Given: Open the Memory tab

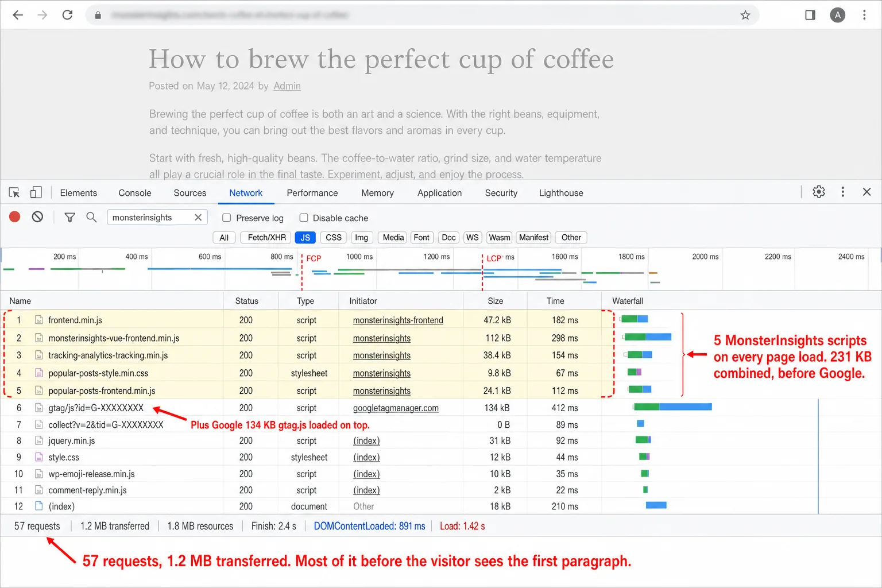Looking at the screenshot, I should [x=378, y=193].
